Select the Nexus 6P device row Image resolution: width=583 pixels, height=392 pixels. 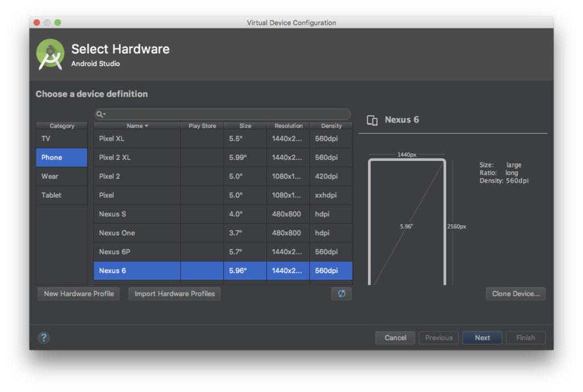coord(223,252)
